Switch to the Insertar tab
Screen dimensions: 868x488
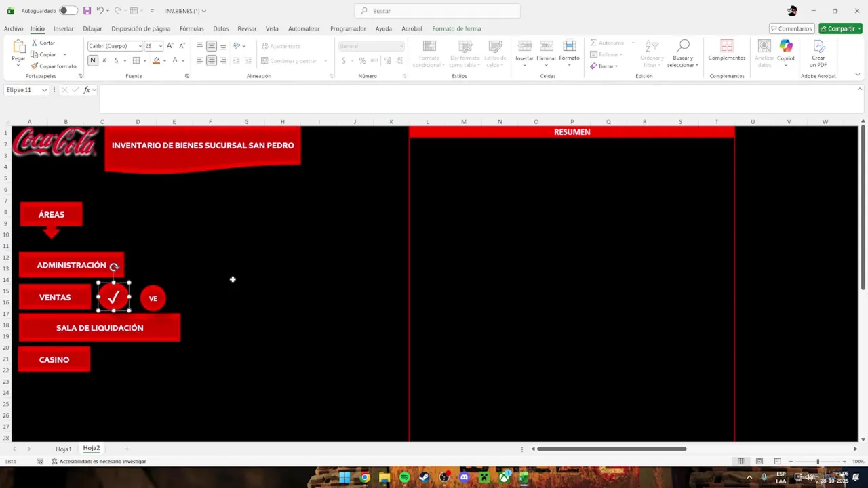[x=63, y=28]
